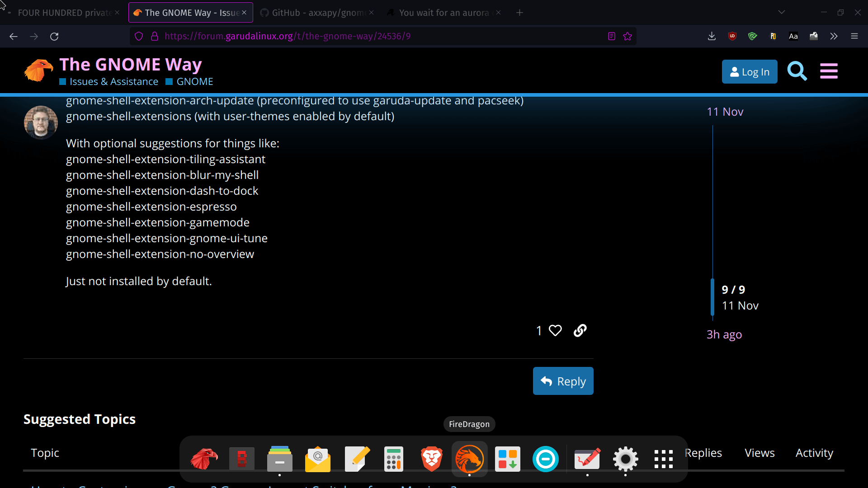Copy post link via chain icon

[580, 331]
